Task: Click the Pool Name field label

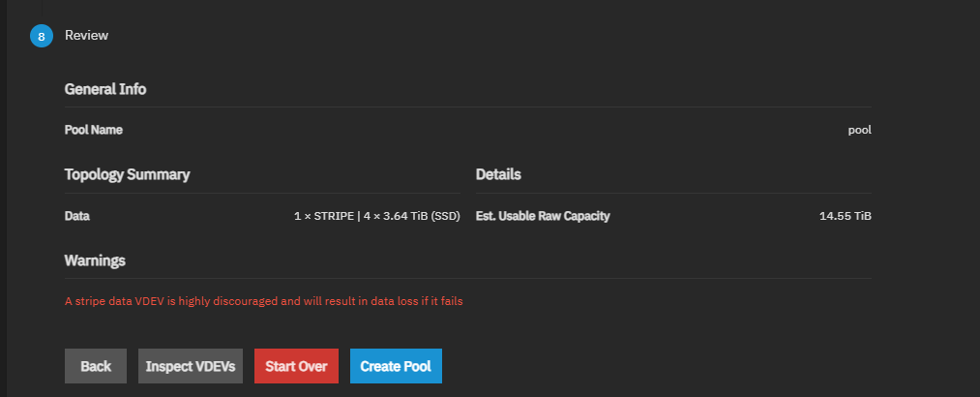Action: pyautogui.click(x=94, y=130)
